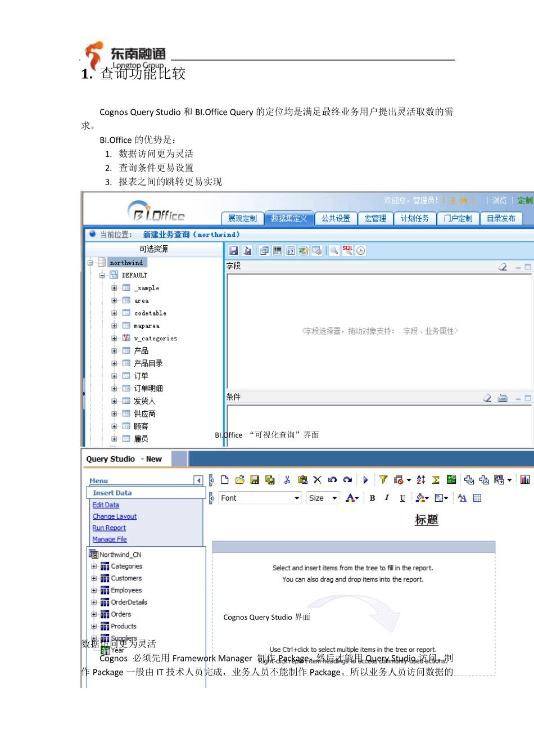534x756 pixels.
Task: Click the Undo arrow in Query Studio toolbar
Action: coord(332,480)
